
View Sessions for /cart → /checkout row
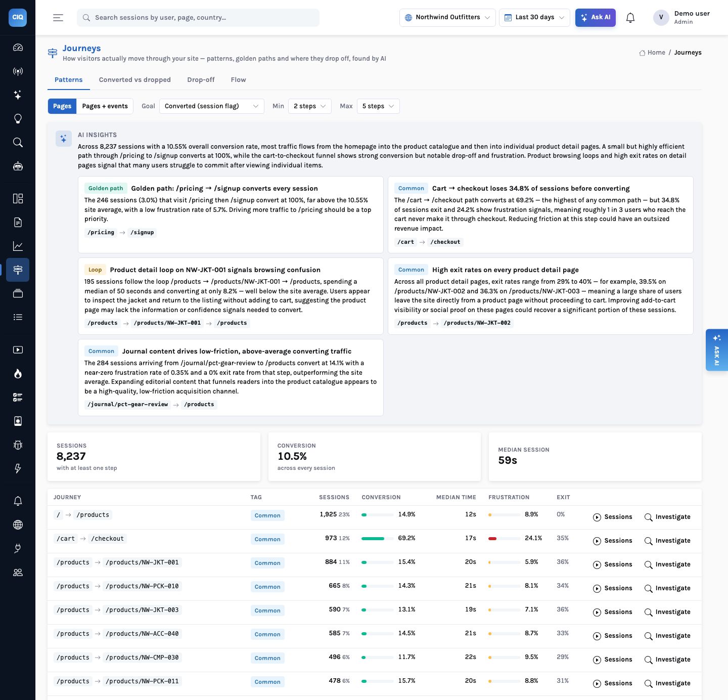[x=613, y=541]
